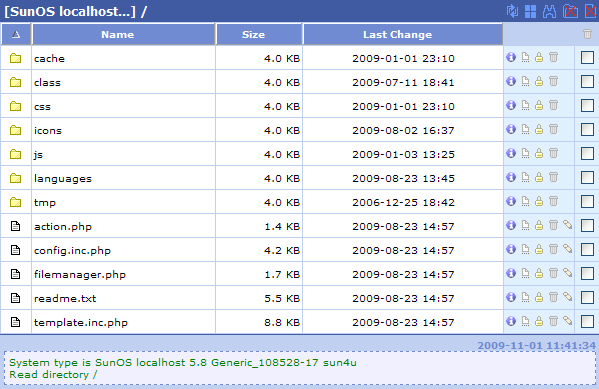Open the cache folder

click(x=49, y=58)
